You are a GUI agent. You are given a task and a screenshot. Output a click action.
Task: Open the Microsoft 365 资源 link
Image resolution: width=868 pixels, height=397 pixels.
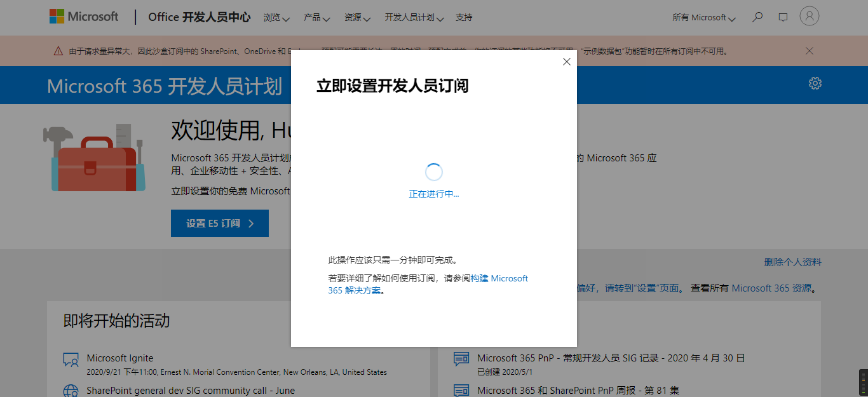pyautogui.click(x=771, y=288)
